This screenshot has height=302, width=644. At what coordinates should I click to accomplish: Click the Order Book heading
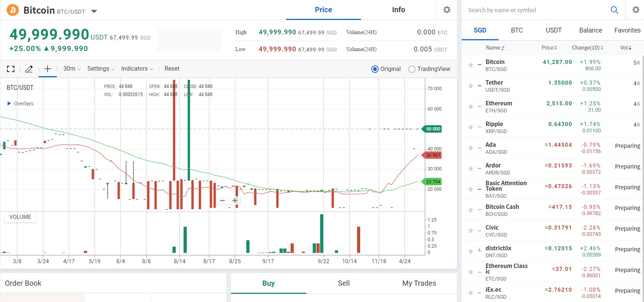coord(23,283)
